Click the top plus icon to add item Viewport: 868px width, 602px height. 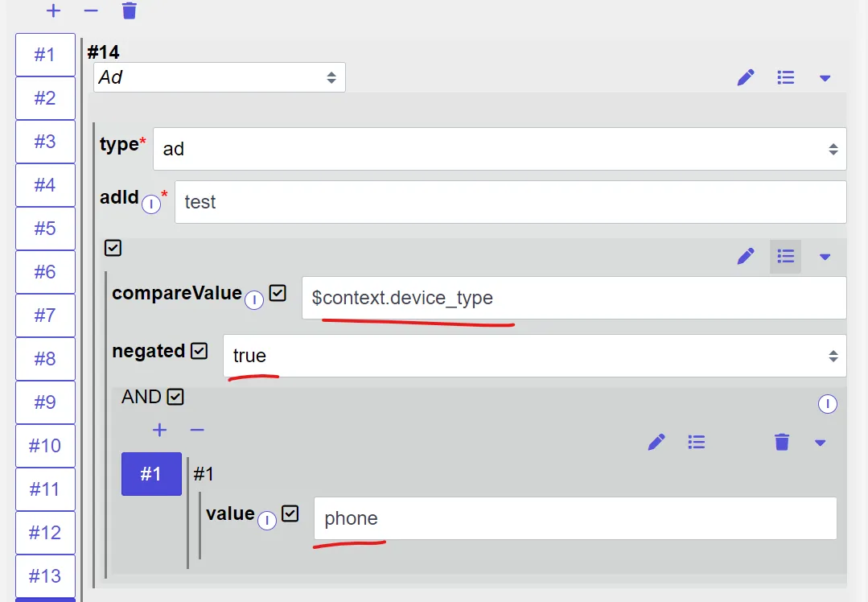pyautogui.click(x=53, y=10)
